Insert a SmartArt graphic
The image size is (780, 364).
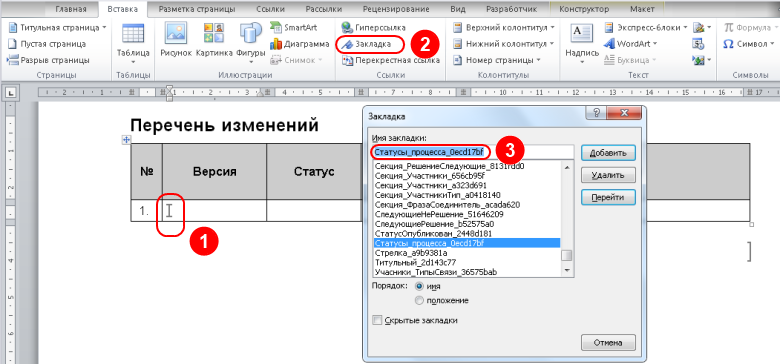point(294,27)
